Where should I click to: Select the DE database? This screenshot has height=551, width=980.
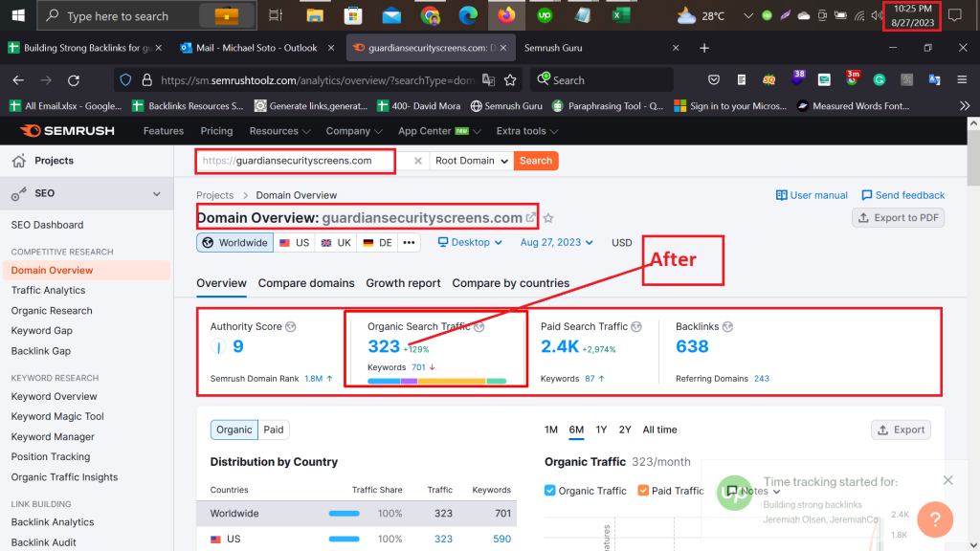tap(377, 242)
